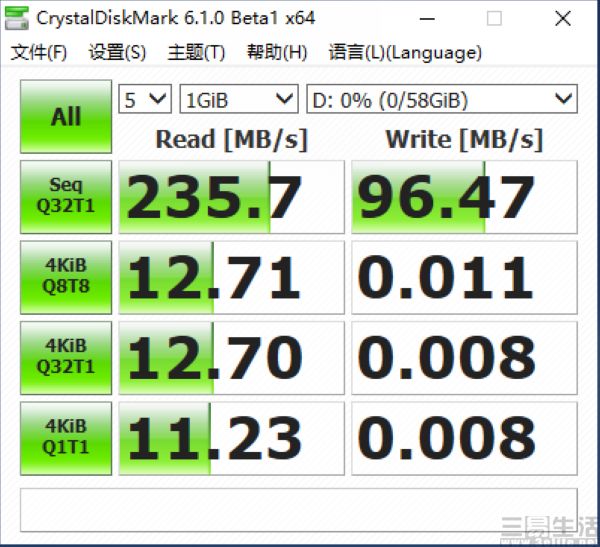Start the 4KiB Q8T8 test

[x=66, y=277]
